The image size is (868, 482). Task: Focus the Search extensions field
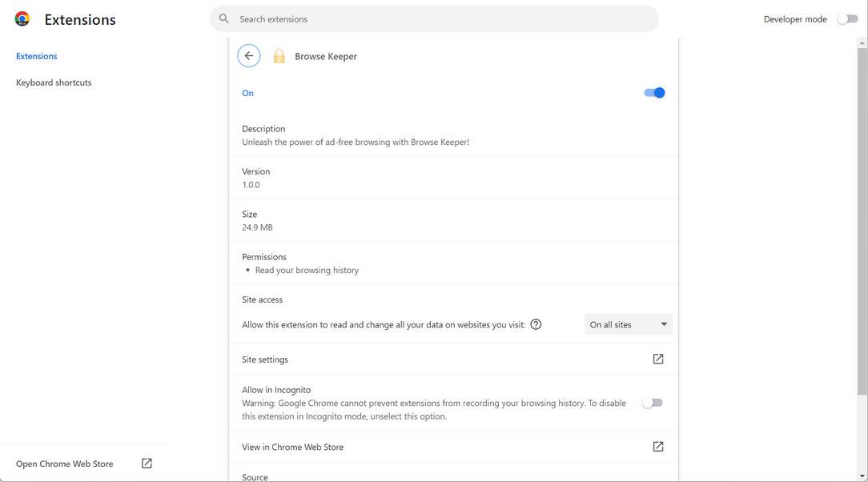click(440, 18)
